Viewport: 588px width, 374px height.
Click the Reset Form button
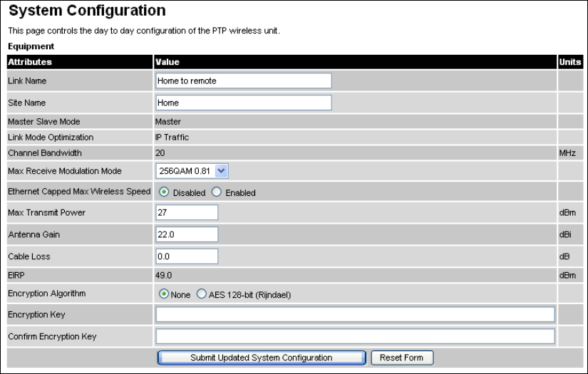click(402, 358)
